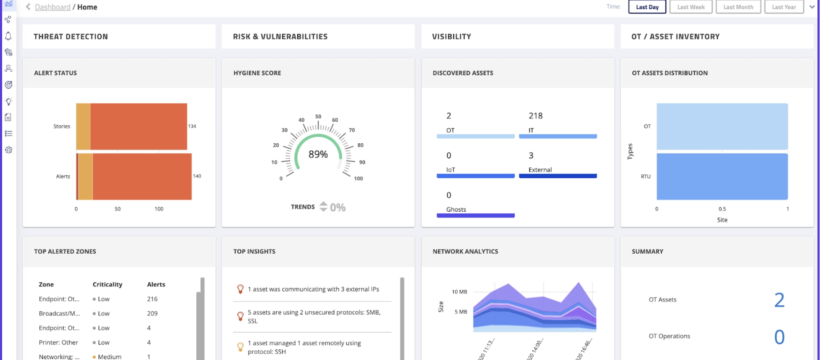
Task: Click the Criticality column header
Action: point(107,284)
